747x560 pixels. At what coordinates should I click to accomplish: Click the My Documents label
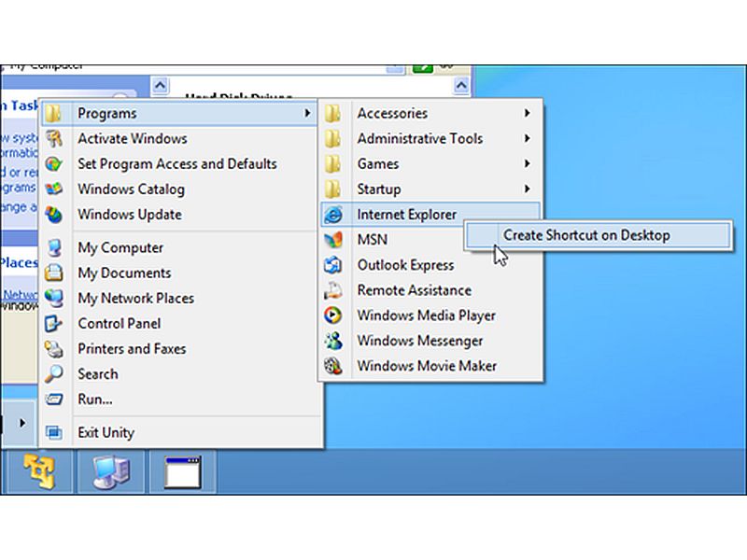pyautogui.click(x=124, y=273)
